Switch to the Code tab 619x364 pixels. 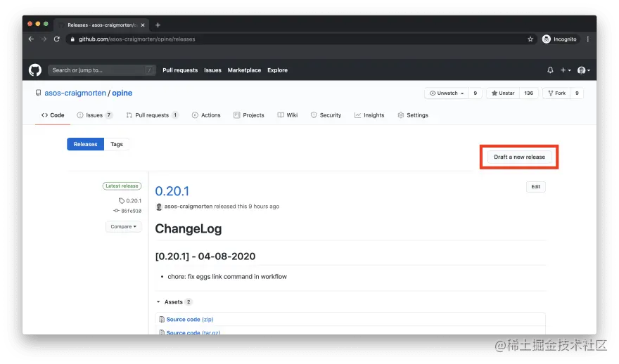tap(53, 115)
